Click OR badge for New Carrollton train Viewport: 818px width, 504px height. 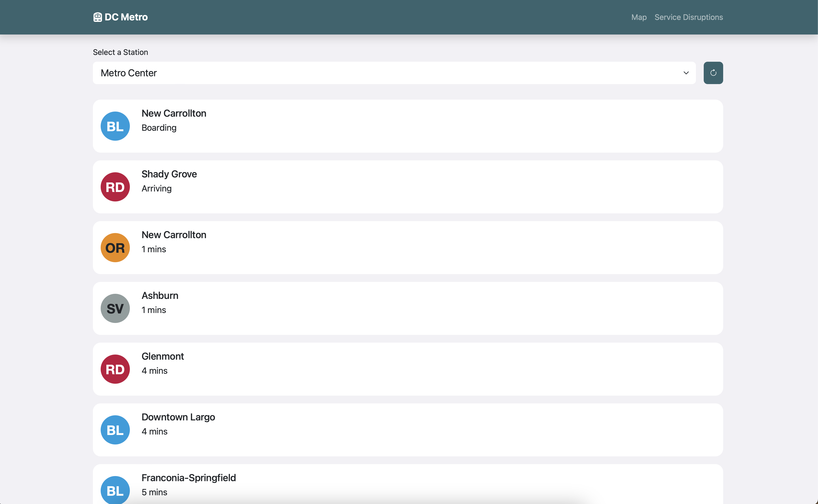click(x=115, y=248)
